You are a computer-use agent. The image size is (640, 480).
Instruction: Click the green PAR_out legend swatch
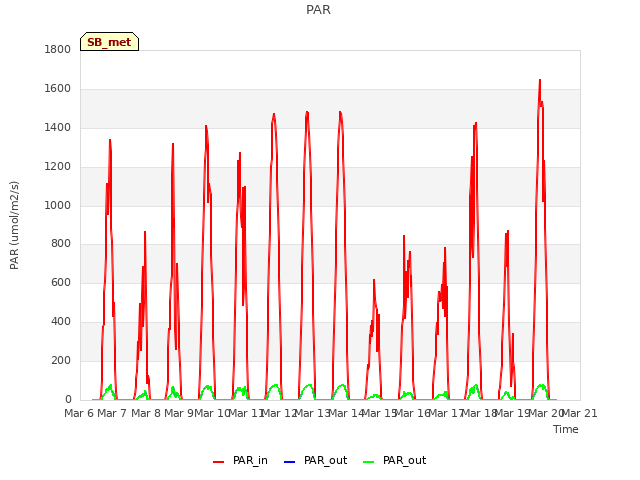point(369,462)
